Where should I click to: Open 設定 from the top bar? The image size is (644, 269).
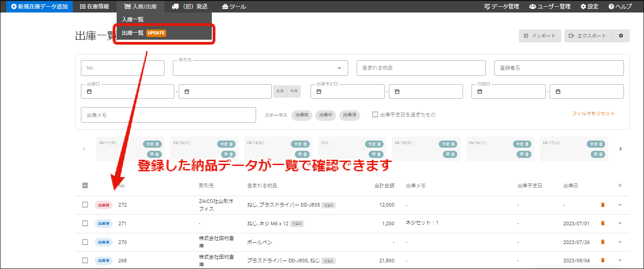click(589, 6)
